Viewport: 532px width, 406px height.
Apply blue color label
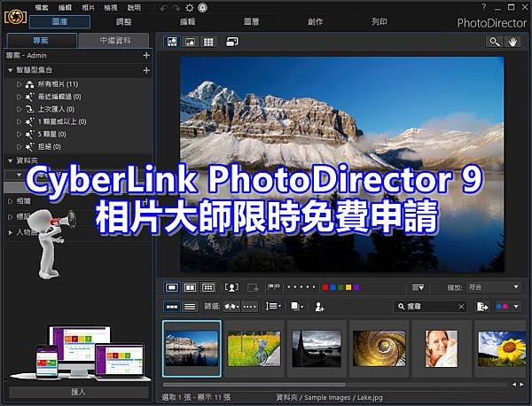(333, 287)
